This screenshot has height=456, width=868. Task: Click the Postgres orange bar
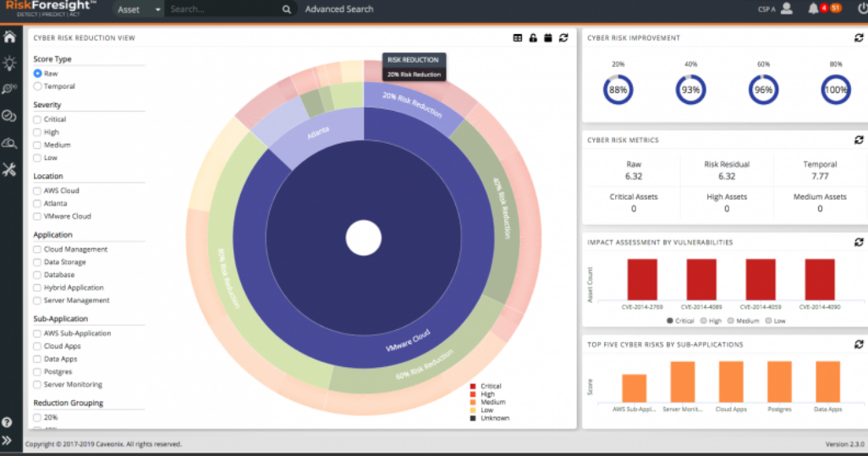point(779,382)
